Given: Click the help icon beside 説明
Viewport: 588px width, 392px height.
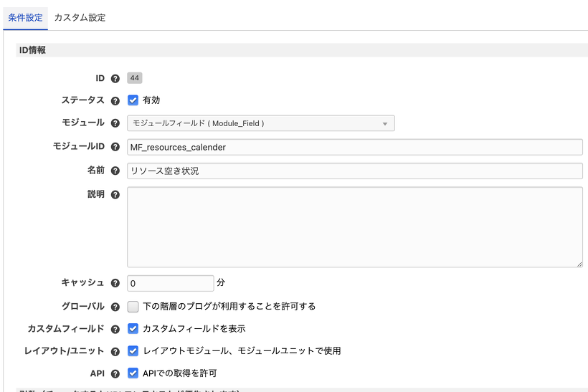Looking at the screenshot, I should 115,194.
